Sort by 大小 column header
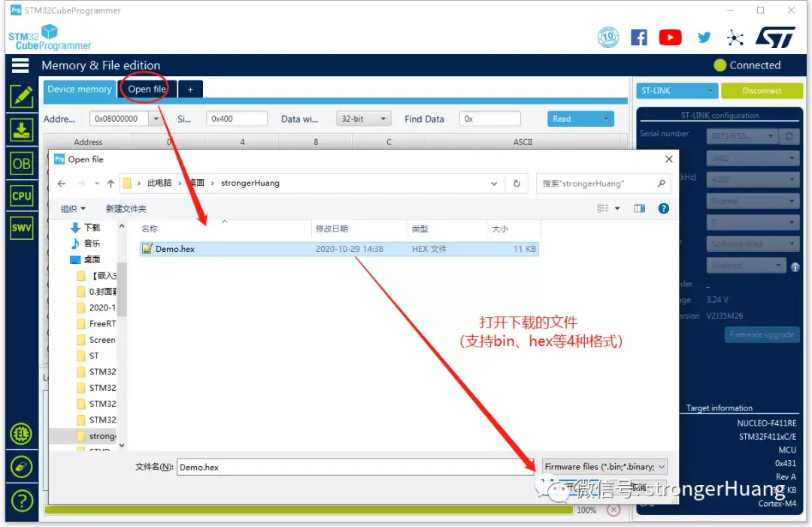812x527 pixels. pos(514,229)
